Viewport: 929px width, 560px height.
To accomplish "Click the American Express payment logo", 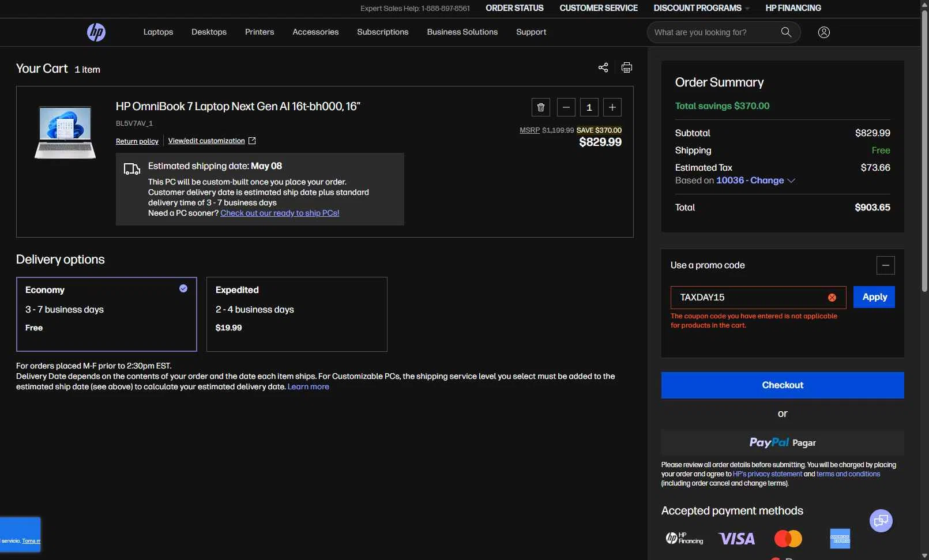I will pyautogui.click(x=840, y=539).
